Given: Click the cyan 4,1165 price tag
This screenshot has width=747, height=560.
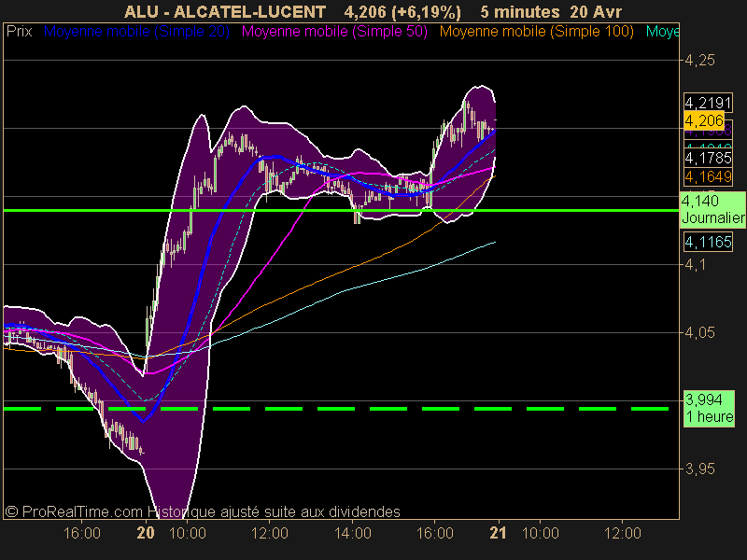Looking at the screenshot, I should coord(708,242).
